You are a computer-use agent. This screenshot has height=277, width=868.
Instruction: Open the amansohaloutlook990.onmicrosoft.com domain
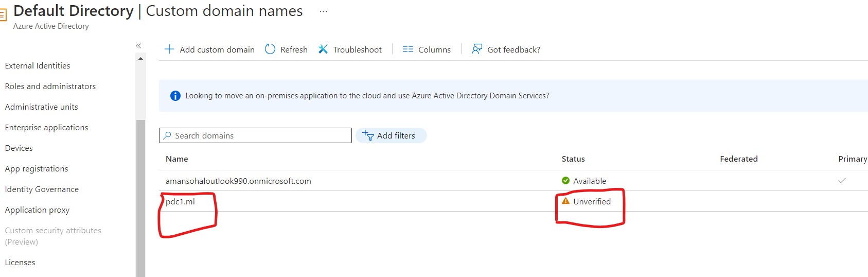238,181
